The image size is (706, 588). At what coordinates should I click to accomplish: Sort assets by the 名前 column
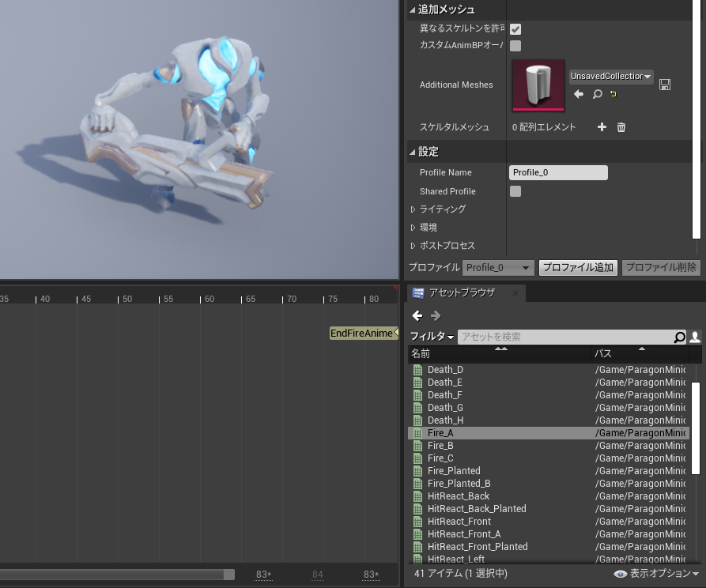pyautogui.click(x=499, y=354)
